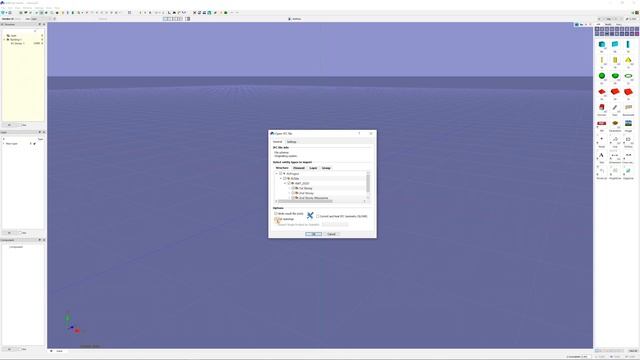
Task: Cancel the Open IFC file dialog
Action: 331,234
